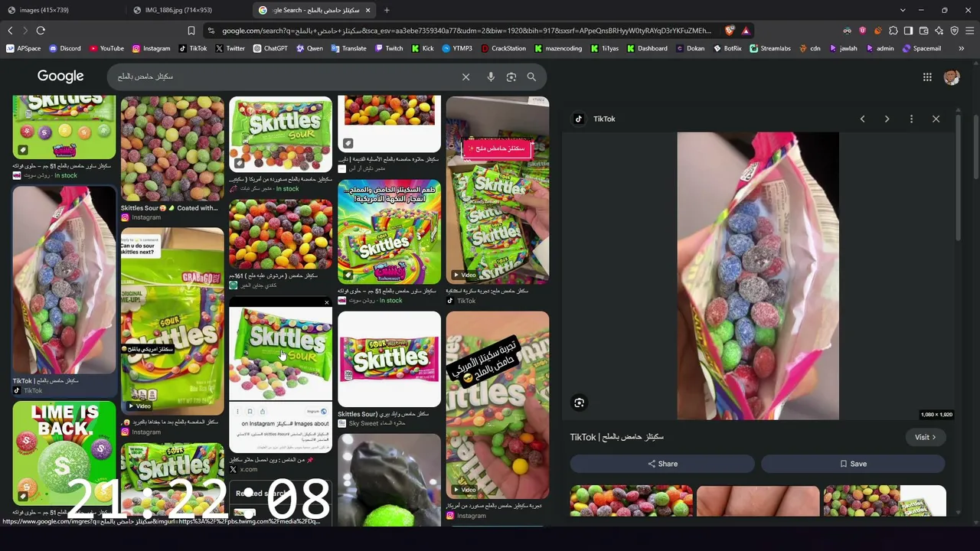980x551 pixels.
Task: Open the BotRix bookmark
Action: coord(727,48)
